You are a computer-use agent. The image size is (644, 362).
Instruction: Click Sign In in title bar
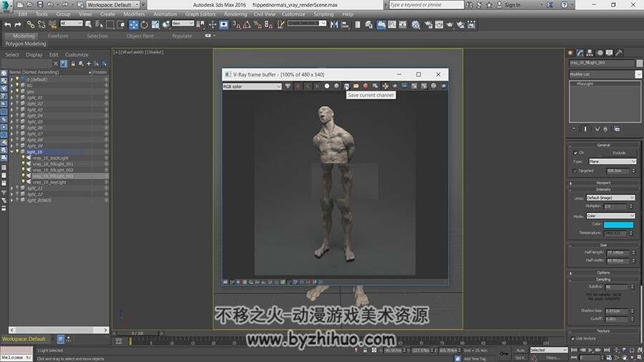(x=512, y=5)
